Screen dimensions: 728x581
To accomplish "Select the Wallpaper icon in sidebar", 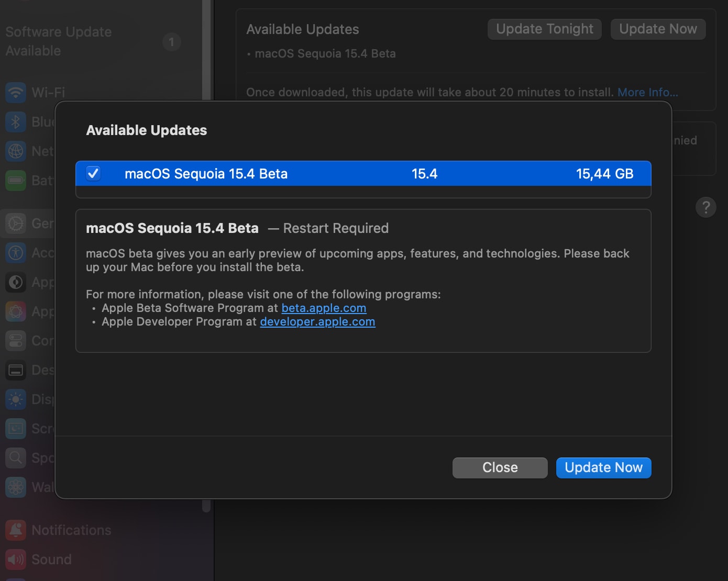I will 16,487.
